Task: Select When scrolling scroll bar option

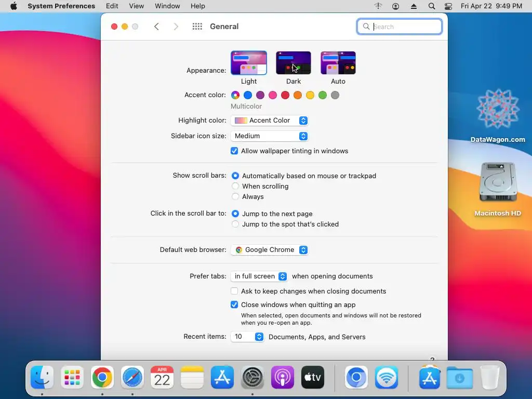Action: 235,187
